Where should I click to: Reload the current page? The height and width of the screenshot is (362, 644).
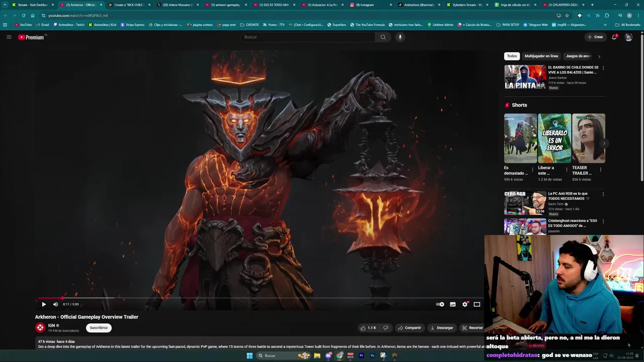coord(23,16)
